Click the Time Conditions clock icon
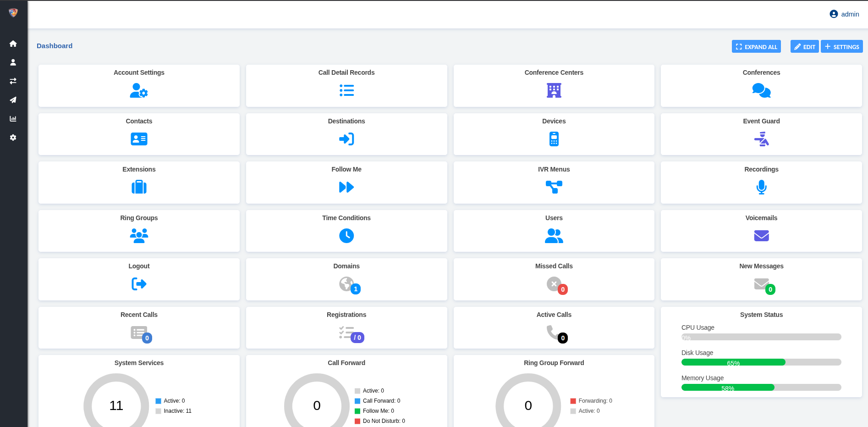 point(346,236)
